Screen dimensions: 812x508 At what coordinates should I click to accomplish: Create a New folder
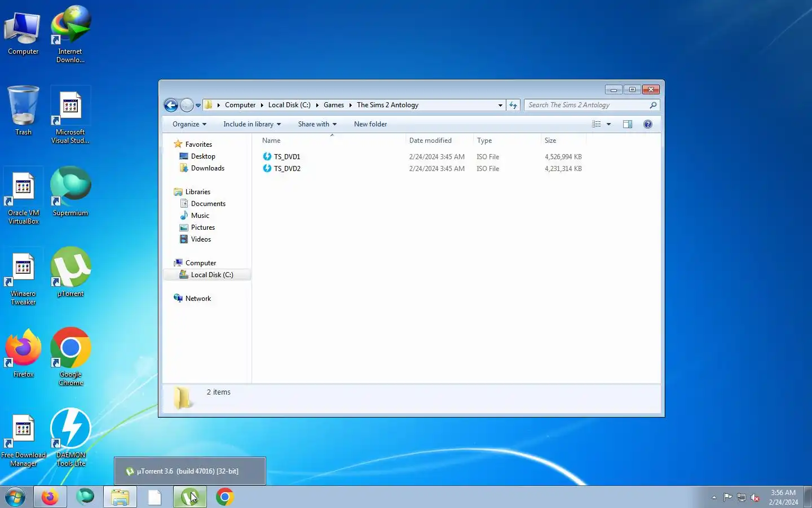(370, 124)
